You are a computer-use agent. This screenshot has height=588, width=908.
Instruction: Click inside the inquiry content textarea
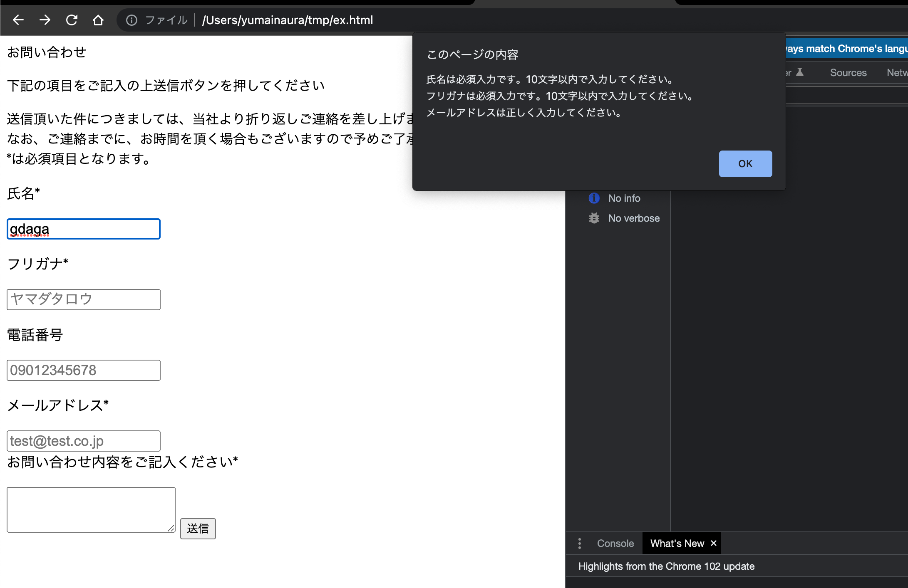[x=91, y=509]
